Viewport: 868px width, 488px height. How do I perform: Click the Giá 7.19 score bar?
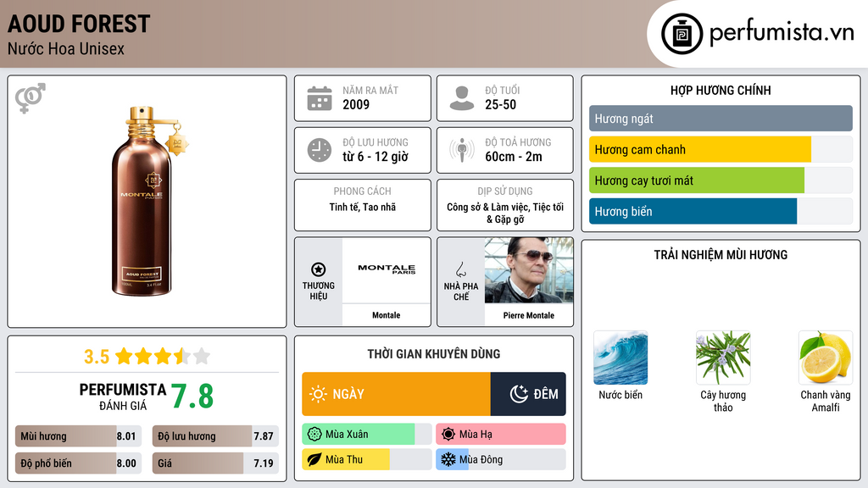(x=215, y=463)
